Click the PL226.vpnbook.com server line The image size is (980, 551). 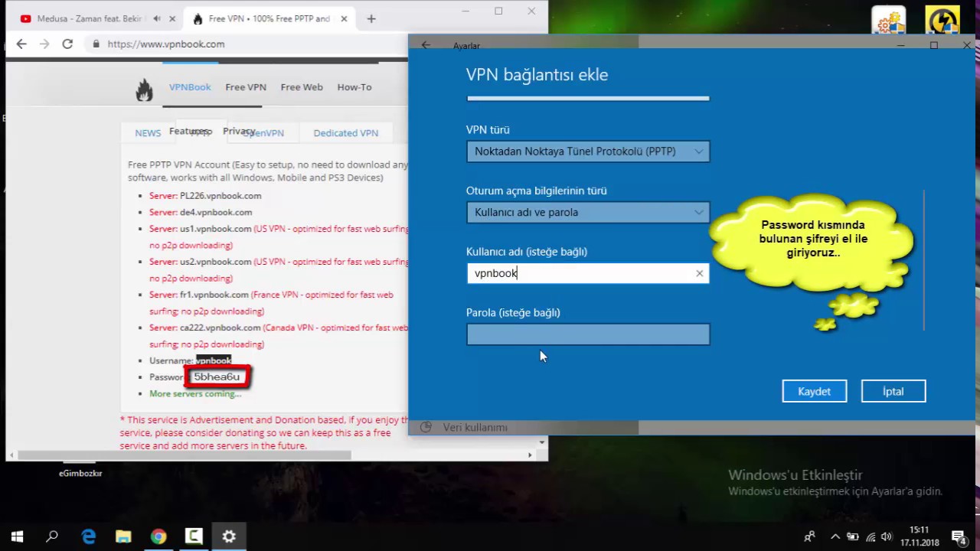(205, 196)
